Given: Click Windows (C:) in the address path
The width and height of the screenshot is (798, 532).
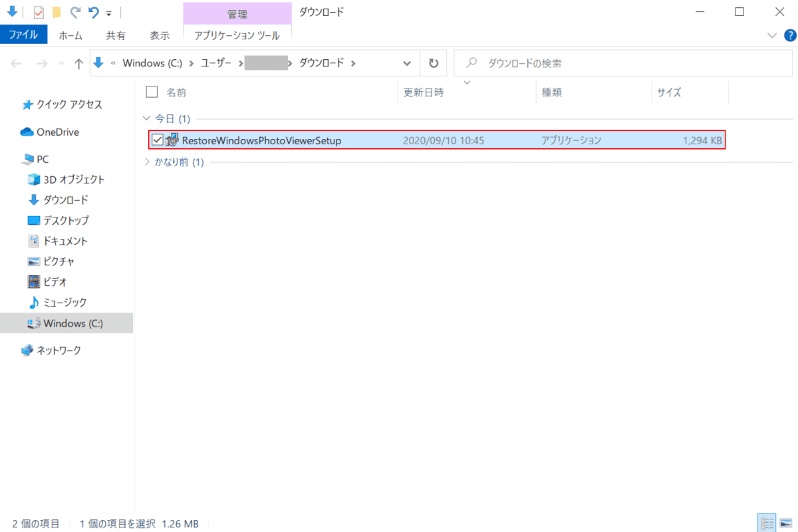Looking at the screenshot, I should pos(152,63).
